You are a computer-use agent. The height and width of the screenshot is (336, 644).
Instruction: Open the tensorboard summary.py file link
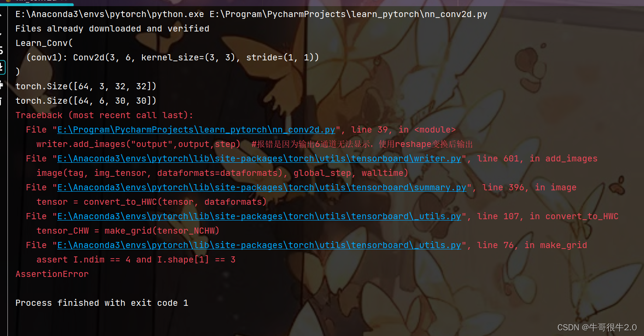pyautogui.click(x=262, y=187)
